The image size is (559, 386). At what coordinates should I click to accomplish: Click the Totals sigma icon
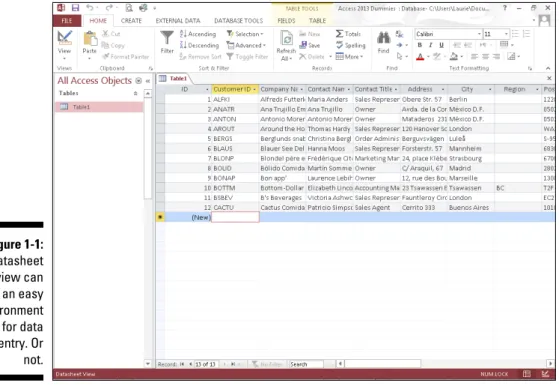point(339,34)
